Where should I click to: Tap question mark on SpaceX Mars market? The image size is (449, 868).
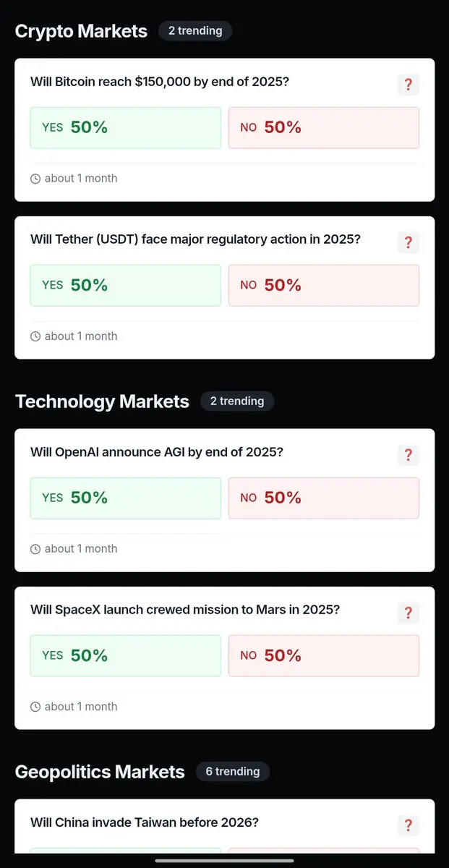pyautogui.click(x=408, y=613)
